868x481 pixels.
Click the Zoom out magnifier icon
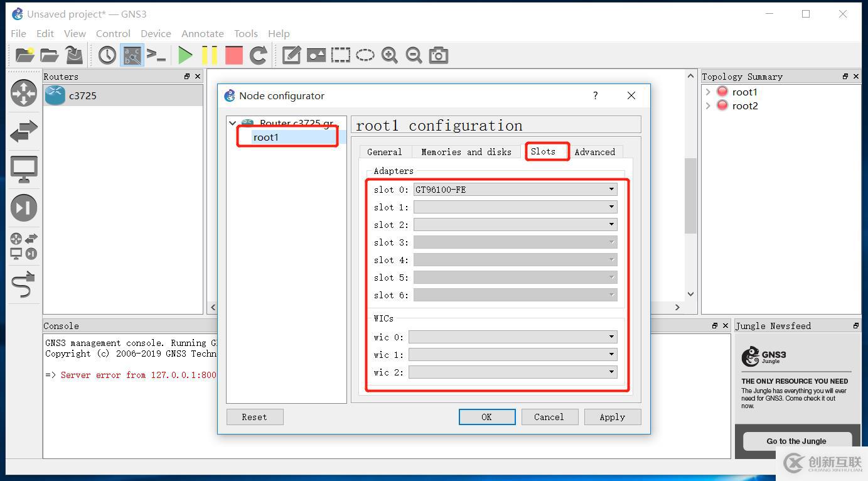pyautogui.click(x=414, y=55)
